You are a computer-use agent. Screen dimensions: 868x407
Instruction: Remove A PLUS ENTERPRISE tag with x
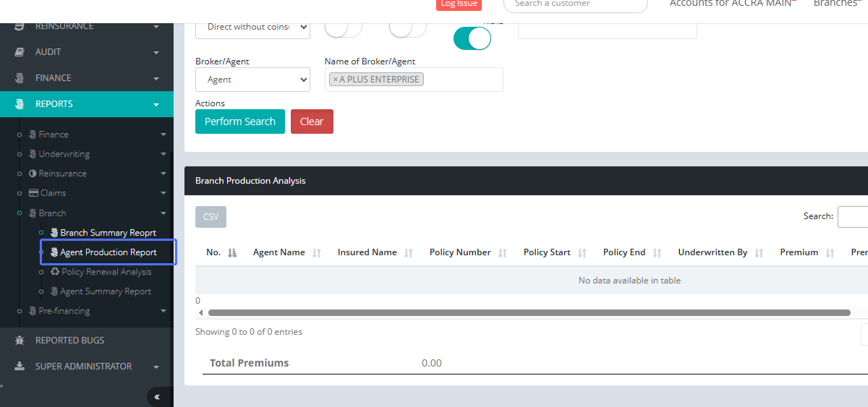tap(335, 80)
